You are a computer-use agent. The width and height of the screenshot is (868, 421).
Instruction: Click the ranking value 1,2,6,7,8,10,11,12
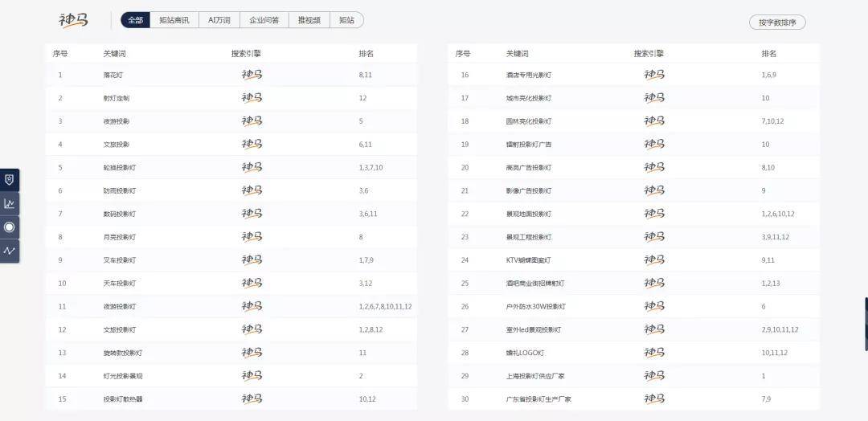click(385, 306)
